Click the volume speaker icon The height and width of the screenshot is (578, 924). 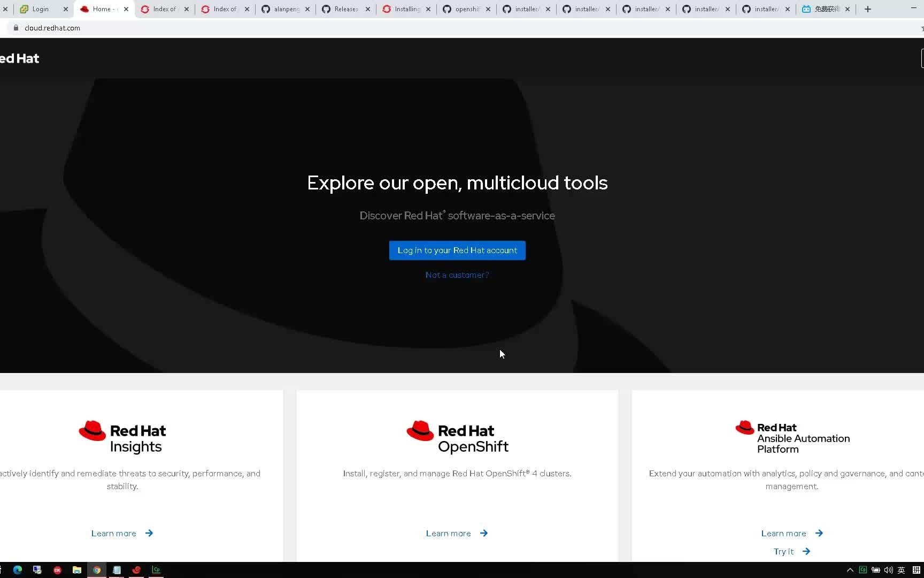(889, 570)
